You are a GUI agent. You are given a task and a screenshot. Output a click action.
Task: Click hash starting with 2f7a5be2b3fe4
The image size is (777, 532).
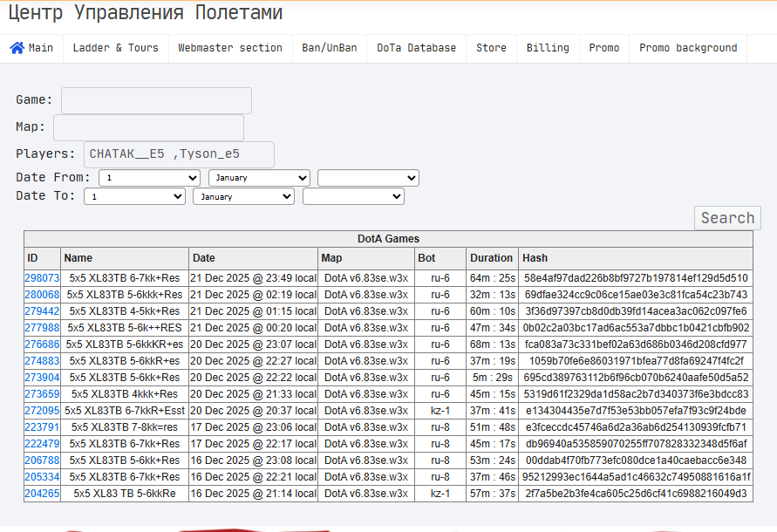click(x=636, y=494)
